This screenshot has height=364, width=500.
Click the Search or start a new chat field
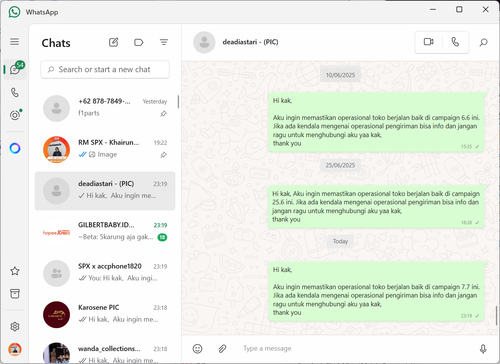pos(105,69)
